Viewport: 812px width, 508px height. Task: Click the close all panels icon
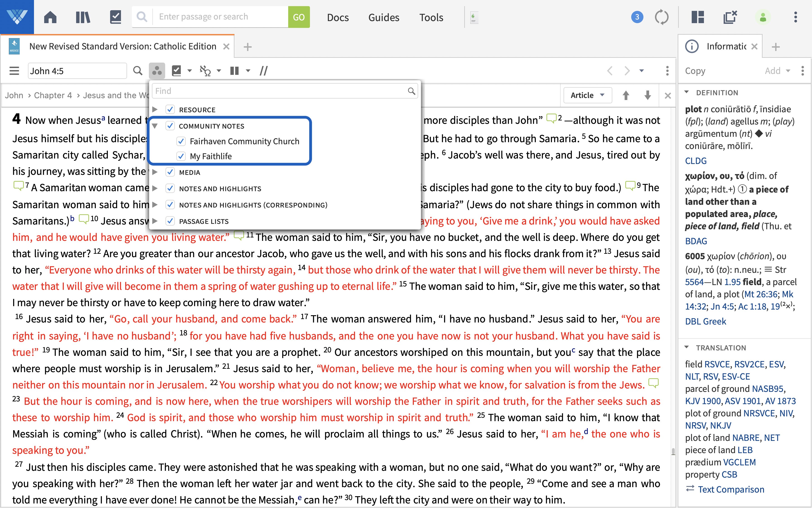point(730,17)
